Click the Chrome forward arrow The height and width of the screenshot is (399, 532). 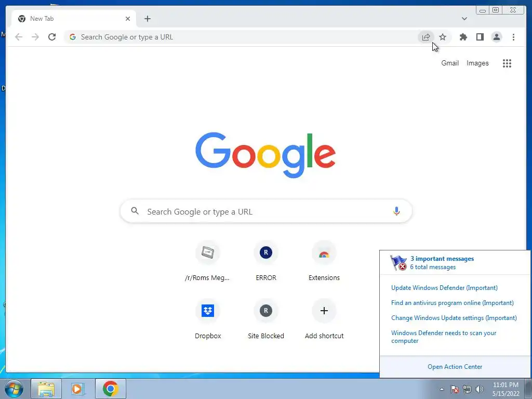point(35,37)
